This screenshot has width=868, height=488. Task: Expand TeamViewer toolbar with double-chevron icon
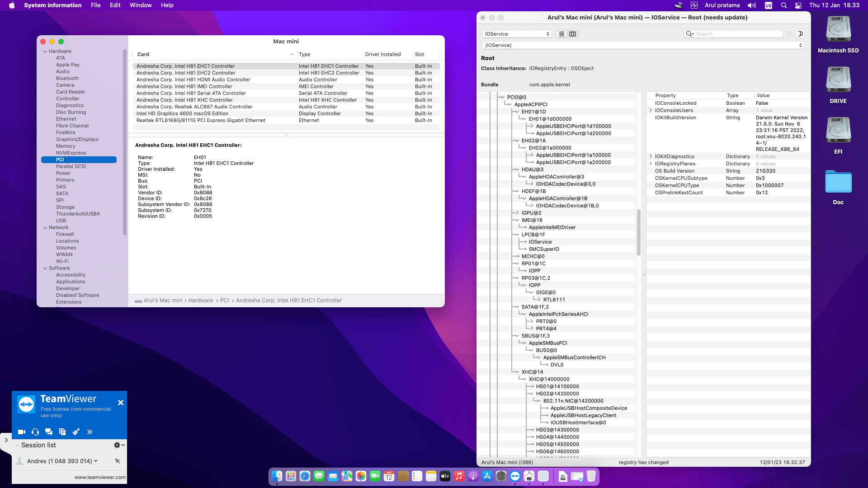(x=90, y=432)
